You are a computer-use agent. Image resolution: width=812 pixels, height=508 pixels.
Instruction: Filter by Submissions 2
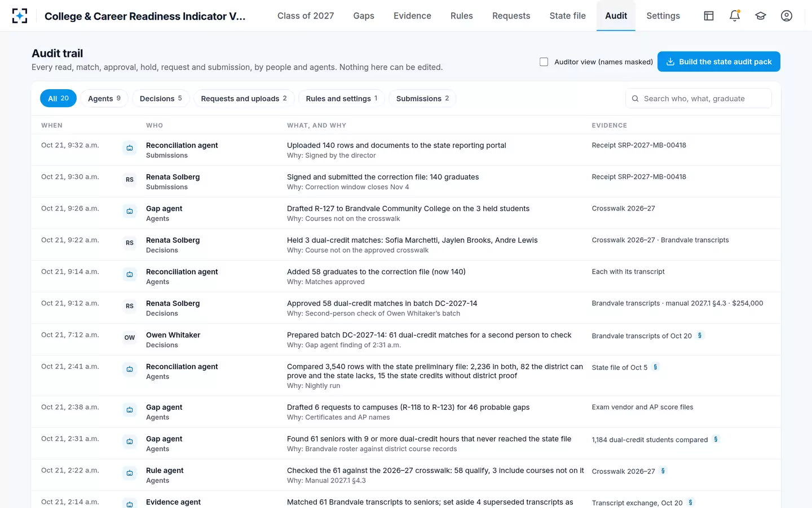click(x=422, y=98)
